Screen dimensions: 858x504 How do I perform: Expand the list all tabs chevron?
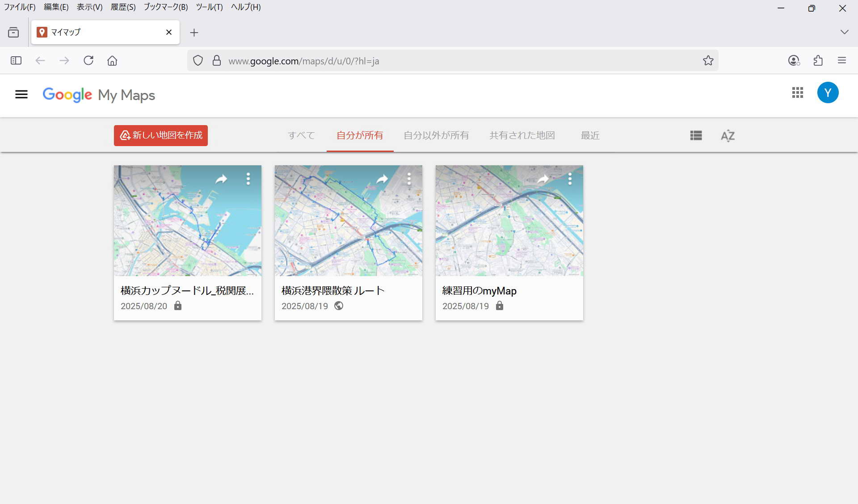coord(844,32)
